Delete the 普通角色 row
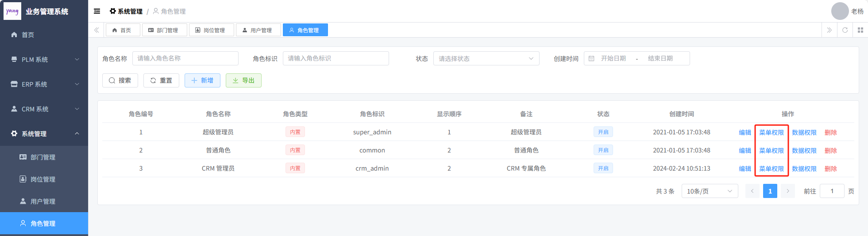The image size is (868, 236). click(830, 150)
